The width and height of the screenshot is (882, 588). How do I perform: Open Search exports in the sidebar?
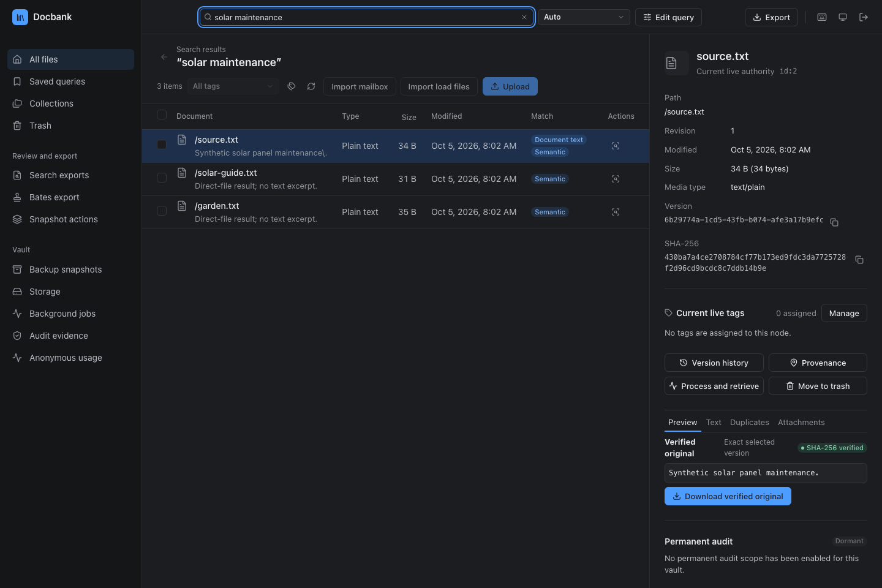point(70,175)
